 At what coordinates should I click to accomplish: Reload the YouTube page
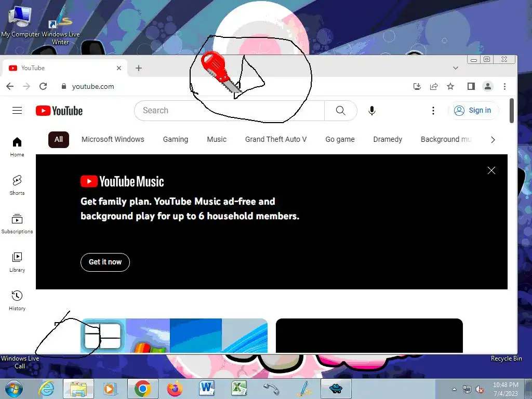[43, 86]
